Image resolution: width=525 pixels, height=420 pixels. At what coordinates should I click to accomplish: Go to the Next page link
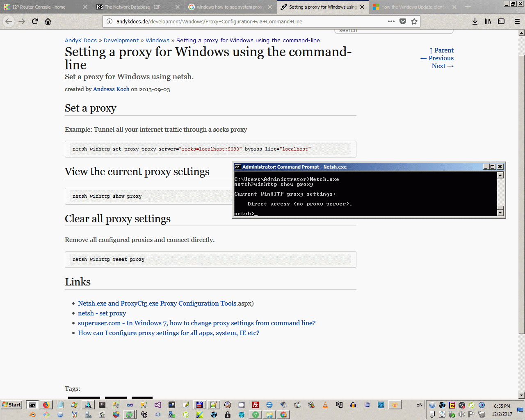click(443, 66)
